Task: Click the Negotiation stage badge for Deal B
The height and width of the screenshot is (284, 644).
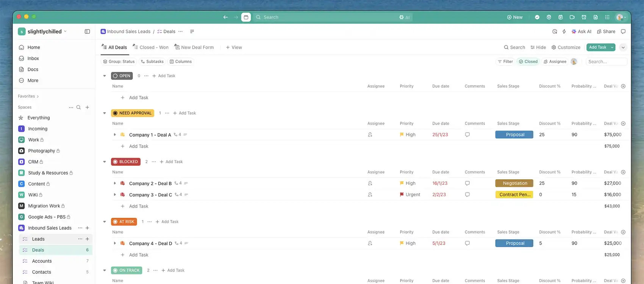Action: [x=514, y=183]
